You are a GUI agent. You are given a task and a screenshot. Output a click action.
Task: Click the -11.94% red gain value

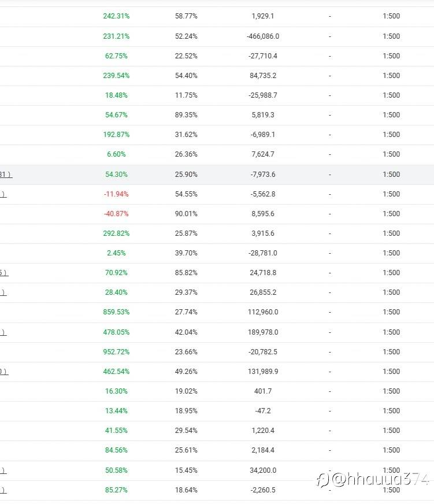coord(116,194)
